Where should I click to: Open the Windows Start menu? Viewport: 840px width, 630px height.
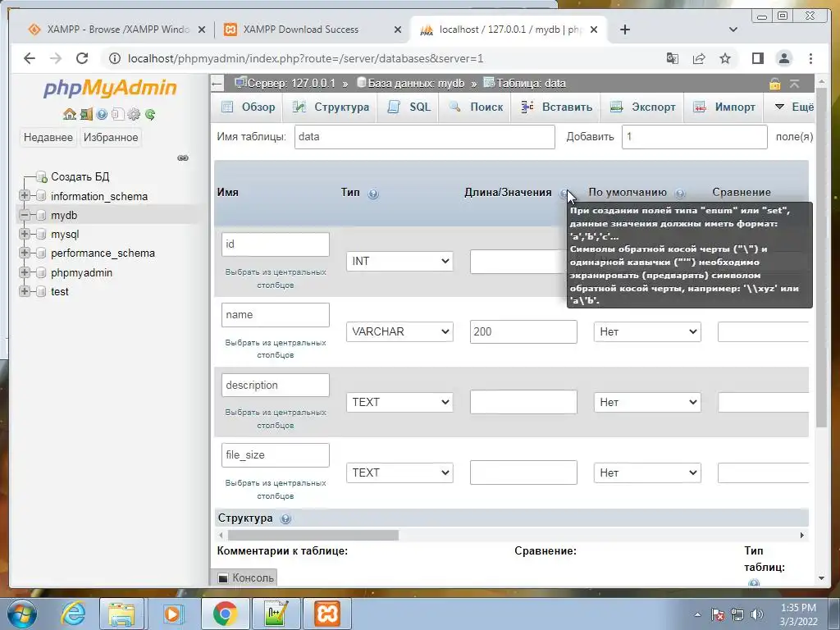coord(22,614)
